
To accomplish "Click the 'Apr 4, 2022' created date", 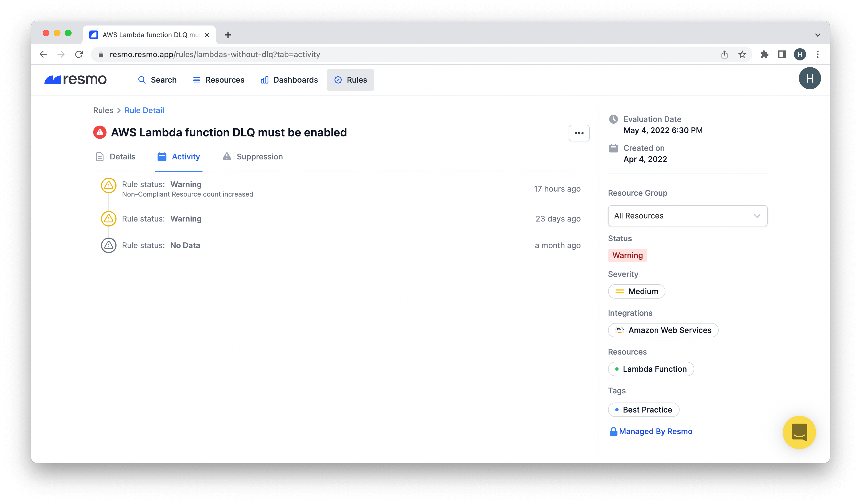I will click(x=645, y=159).
